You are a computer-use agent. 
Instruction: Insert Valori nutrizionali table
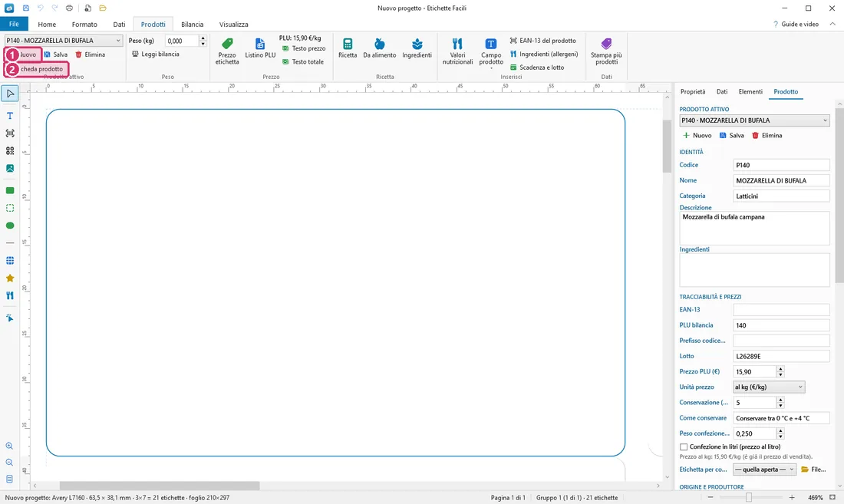(457, 51)
